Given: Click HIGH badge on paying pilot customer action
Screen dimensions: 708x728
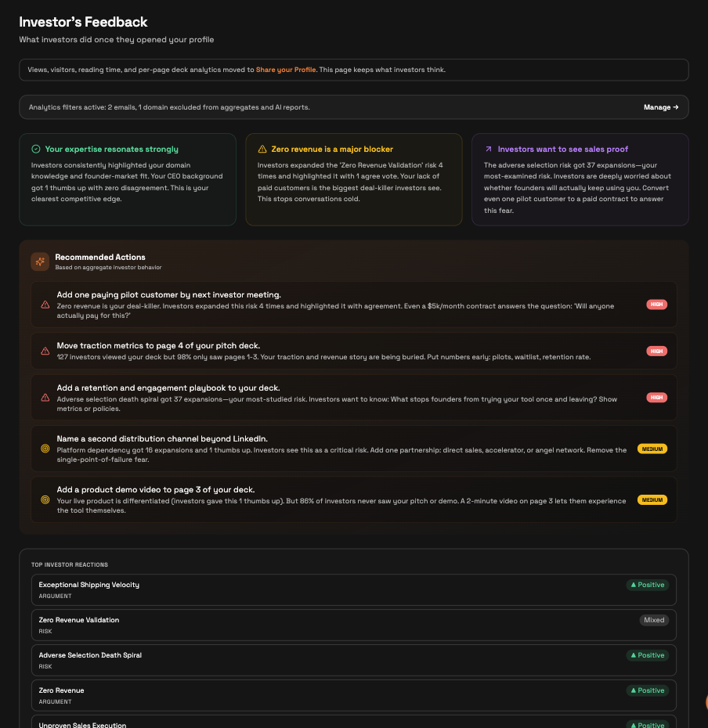Looking at the screenshot, I should click(x=656, y=305).
